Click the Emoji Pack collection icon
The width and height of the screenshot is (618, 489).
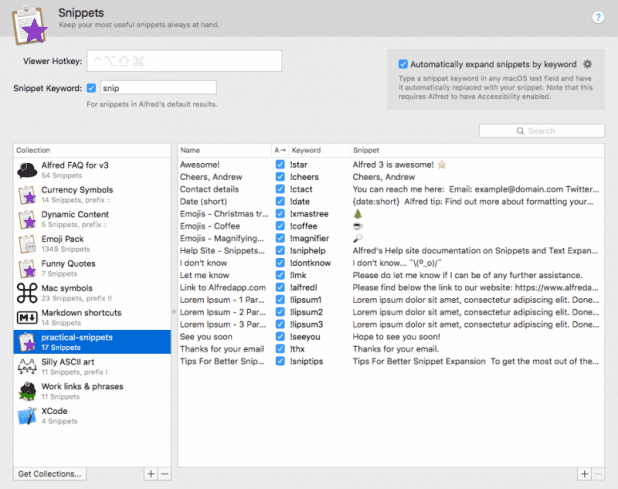27,244
